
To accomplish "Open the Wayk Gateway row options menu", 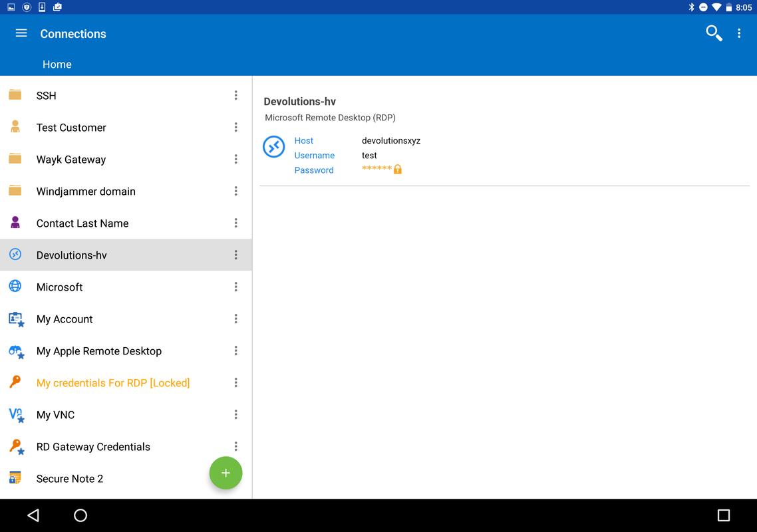I will [x=235, y=159].
